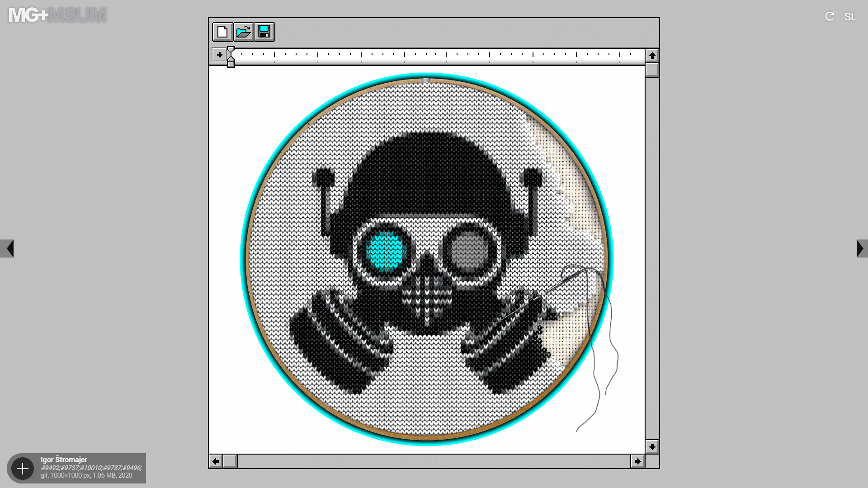This screenshot has width=868, height=488.
Task: Go to previous artwork with left arrow
Action: click(x=7, y=249)
